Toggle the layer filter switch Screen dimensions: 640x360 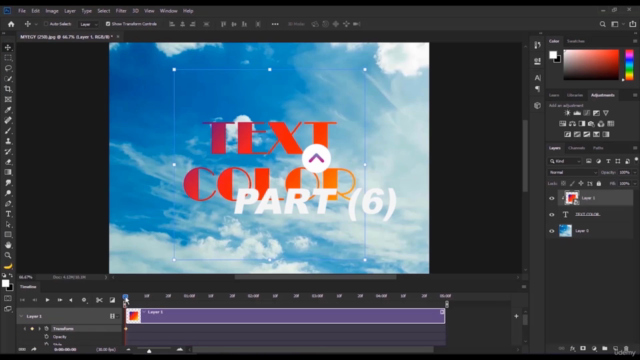point(636,160)
